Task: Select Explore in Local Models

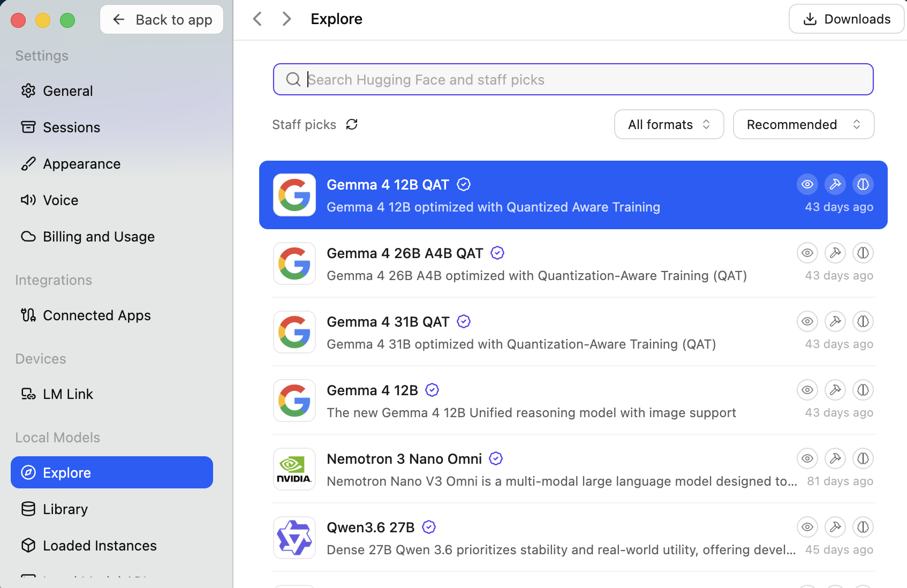Action: tap(112, 472)
